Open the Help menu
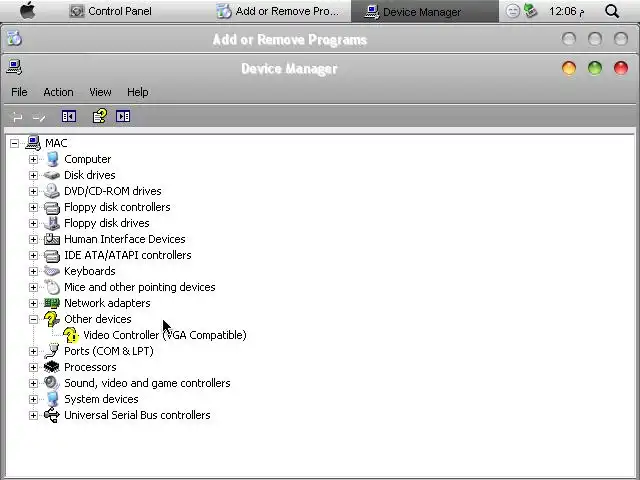Image resolution: width=640 pixels, height=480 pixels. pyautogui.click(x=138, y=92)
